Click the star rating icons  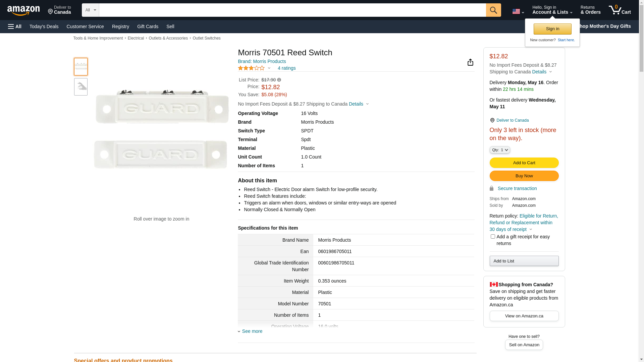(x=251, y=68)
